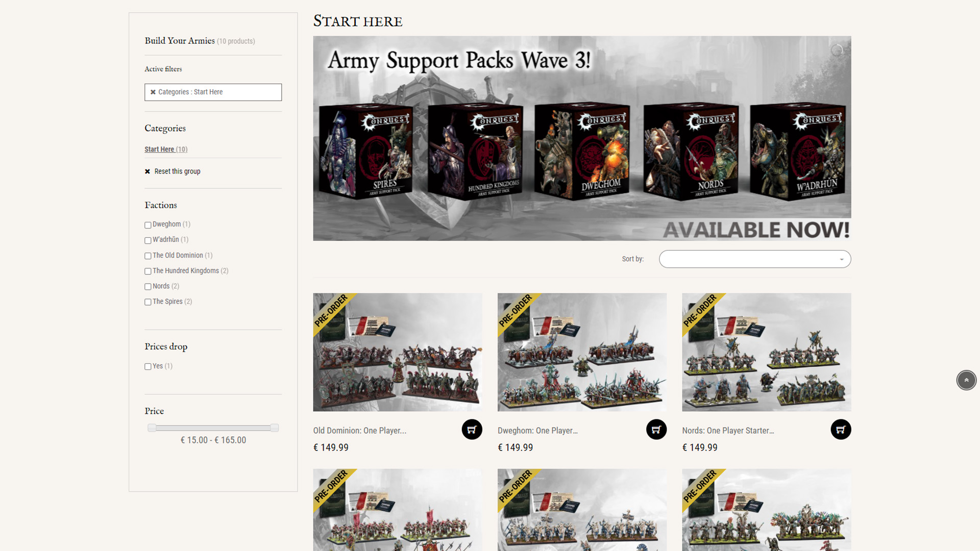Add Old Dominion starter to cart
The image size is (980, 551).
472,430
